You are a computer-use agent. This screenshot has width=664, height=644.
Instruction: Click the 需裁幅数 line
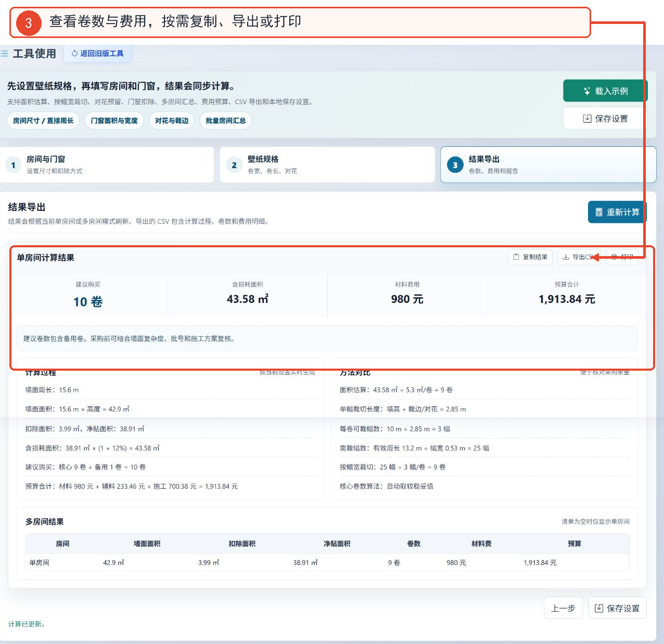click(x=414, y=448)
